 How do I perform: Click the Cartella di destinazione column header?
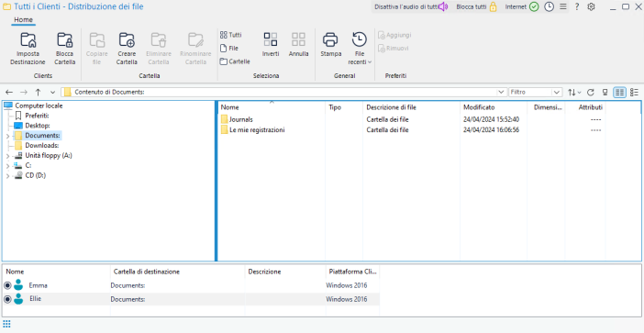tap(177, 272)
